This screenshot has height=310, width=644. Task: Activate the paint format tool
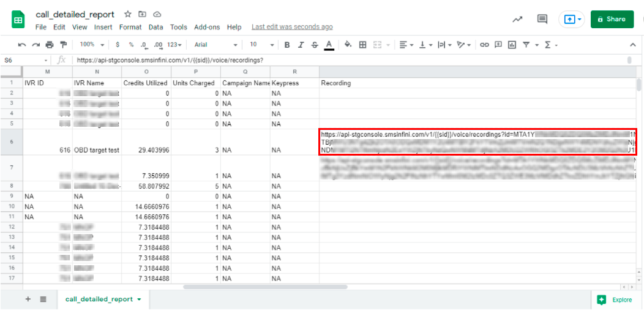[x=63, y=44]
